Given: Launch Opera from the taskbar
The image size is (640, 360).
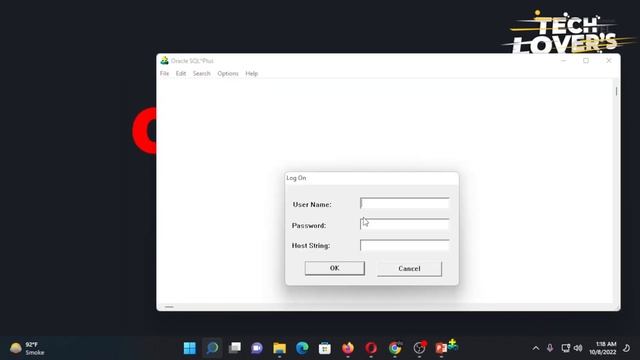Looking at the screenshot, I should [x=371, y=348].
